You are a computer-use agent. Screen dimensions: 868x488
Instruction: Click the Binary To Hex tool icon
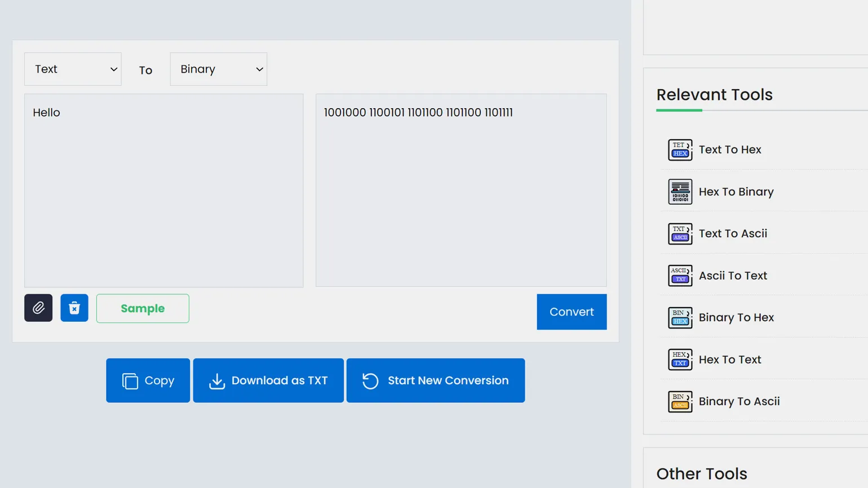[x=680, y=318]
